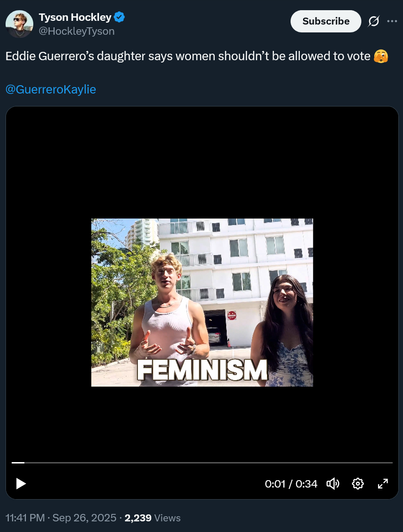Click the FEMINISM caption in the video
Image resolution: width=403 pixels, height=532 pixels.
point(202,370)
